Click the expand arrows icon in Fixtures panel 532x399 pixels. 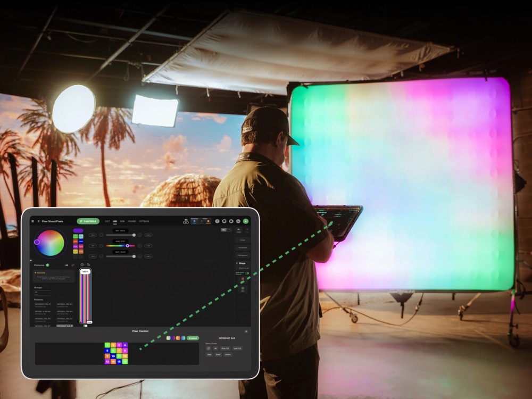(x=73, y=265)
